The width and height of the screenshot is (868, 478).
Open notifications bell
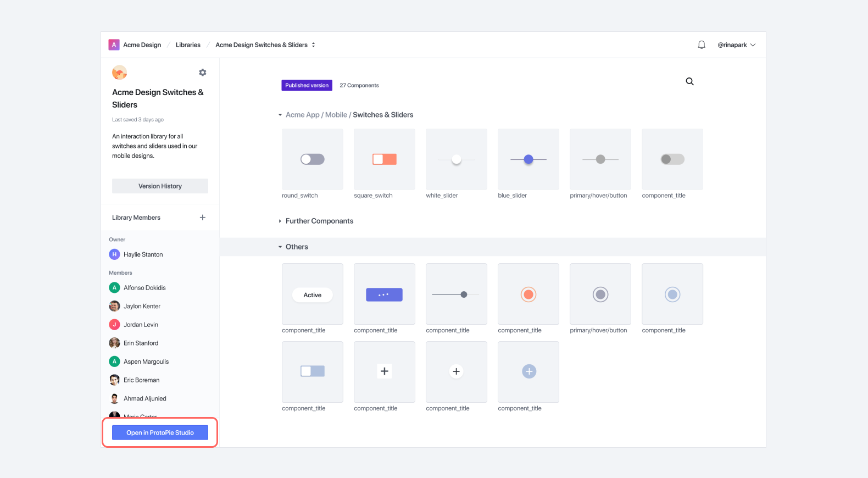point(702,45)
